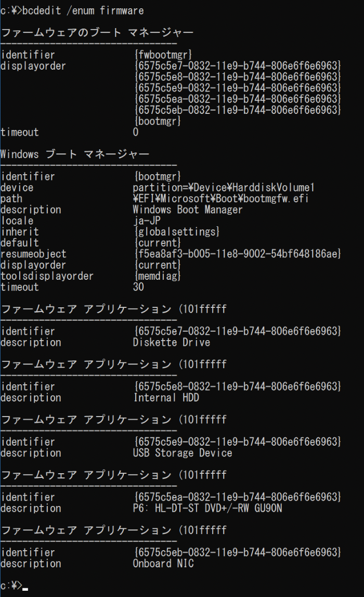The width and height of the screenshot is (364, 597).
Task: Click the USB Storage Device description
Action: 183,453
